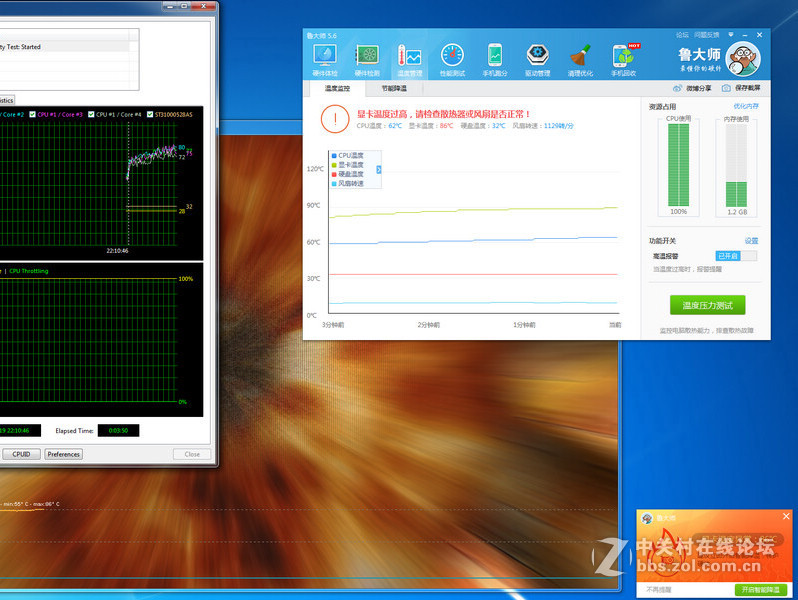Viewport: 798px width, 600px height.
Task: Select 温度管理 temperature management icon
Action: click(410, 58)
